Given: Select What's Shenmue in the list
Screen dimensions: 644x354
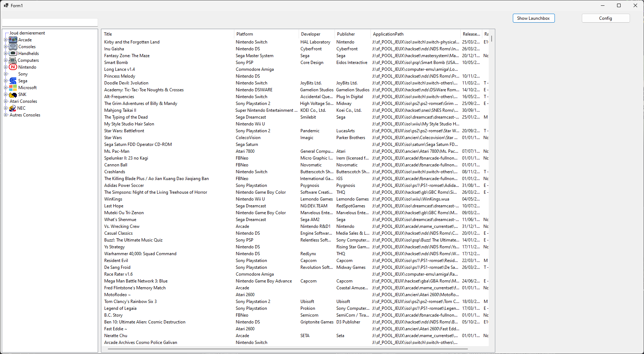Looking at the screenshot, I should tap(120, 220).
